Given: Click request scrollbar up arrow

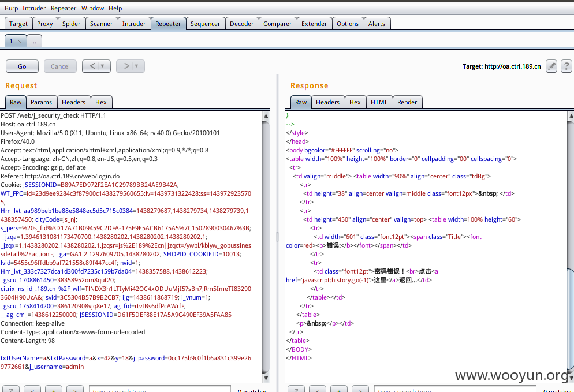Looking at the screenshot, I should (x=266, y=115).
